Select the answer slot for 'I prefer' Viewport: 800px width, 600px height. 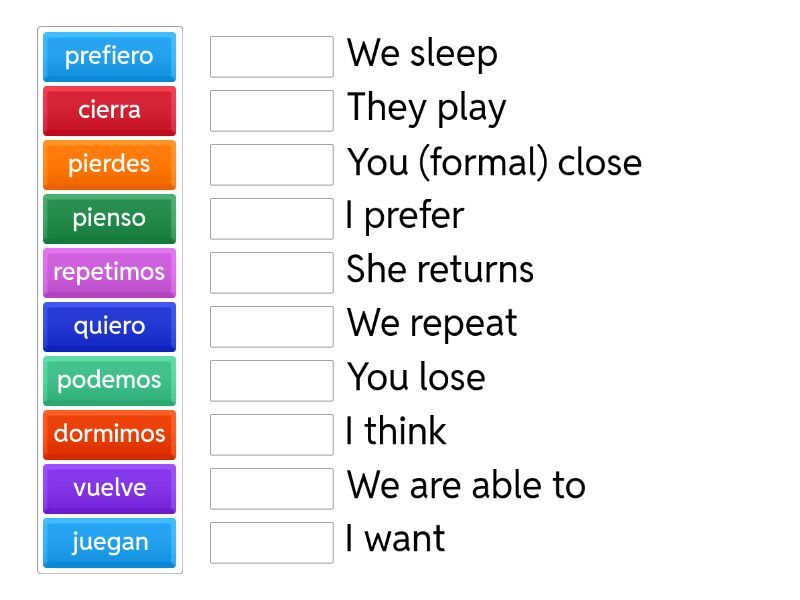pyautogui.click(x=271, y=219)
